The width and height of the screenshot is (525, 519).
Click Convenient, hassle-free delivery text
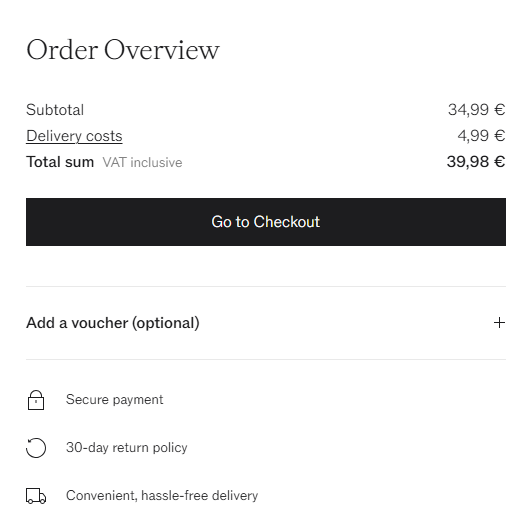tap(162, 496)
